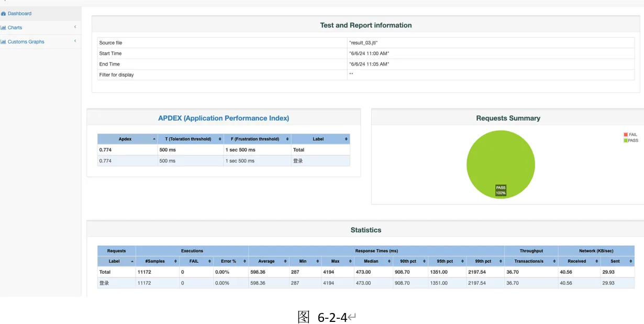Image resolution: width=644 pixels, height=324 pixels.
Task: Click sort arrows on Apdex column header
Action: [154, 139]
